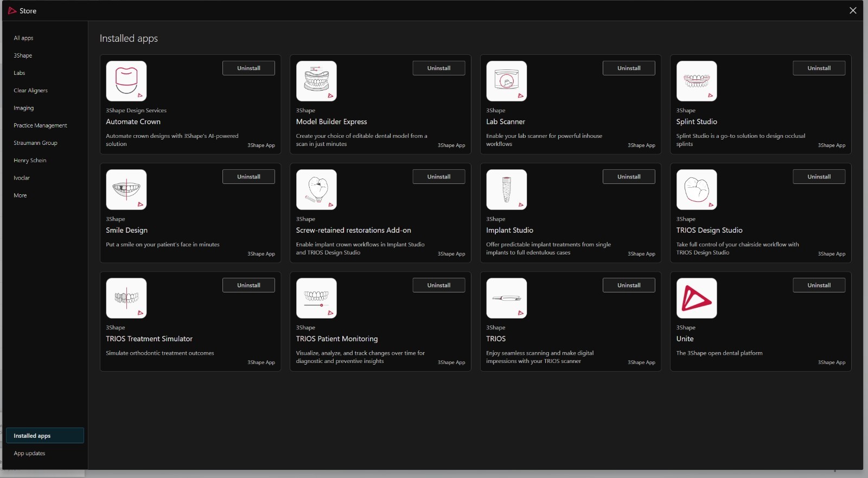868x478 pixels.
Task: View the Ivoclar category
Action: point(22,177)
